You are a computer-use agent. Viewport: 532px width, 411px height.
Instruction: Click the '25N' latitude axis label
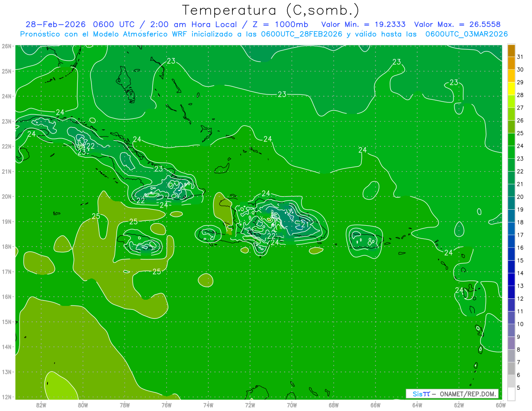7,71
